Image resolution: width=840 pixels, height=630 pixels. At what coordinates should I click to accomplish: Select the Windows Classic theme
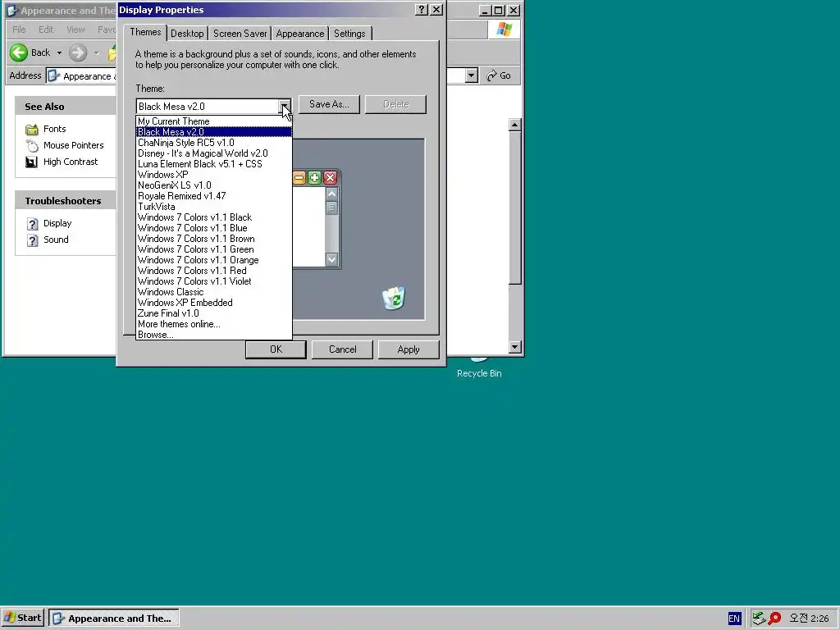(214, 293)
